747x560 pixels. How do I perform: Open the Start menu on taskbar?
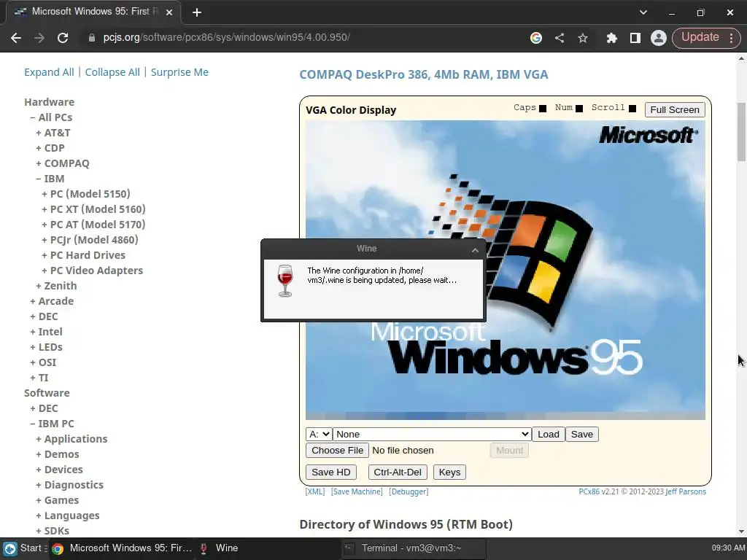[x=24, y=548]
